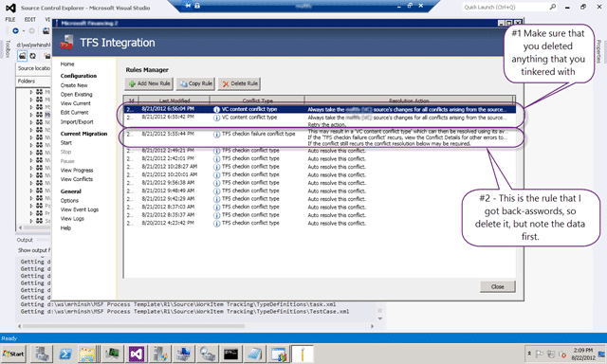Click the Quick Launch magnifier icon
The height and width of the screenshot is (364, 607).
tap(553, 7)
